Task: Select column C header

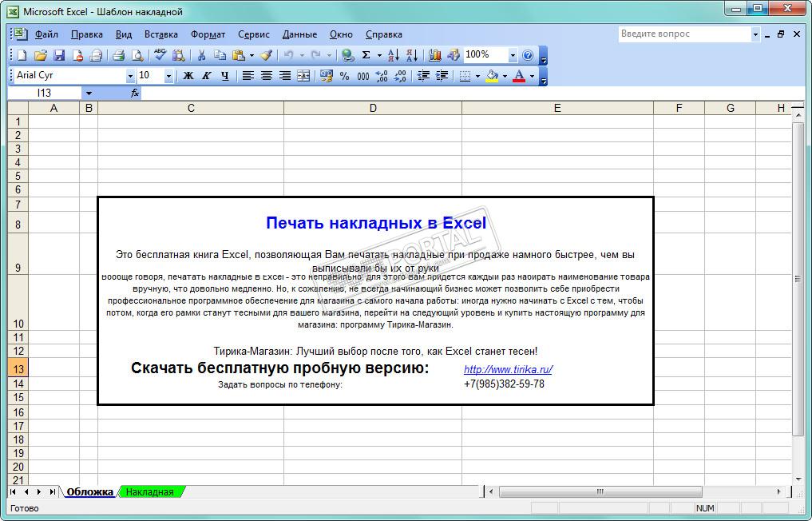Action: [x=191, y=108]
